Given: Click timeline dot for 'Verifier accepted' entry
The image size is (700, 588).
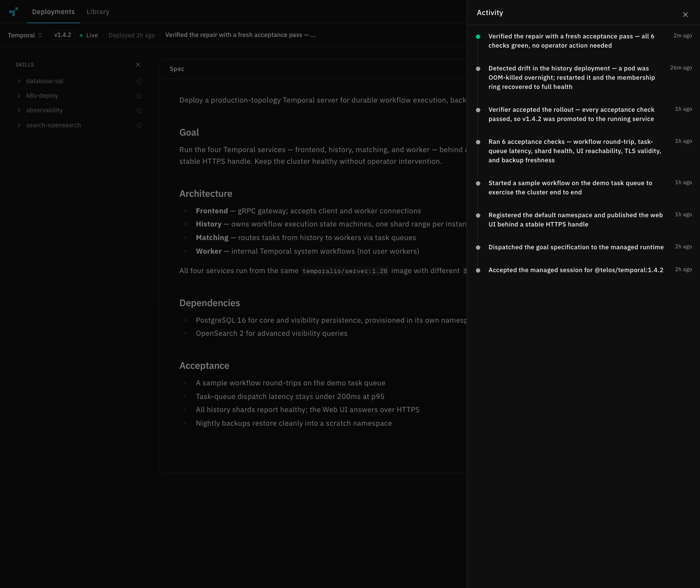Looking at the screenshot, I should (x=478, y=110).
